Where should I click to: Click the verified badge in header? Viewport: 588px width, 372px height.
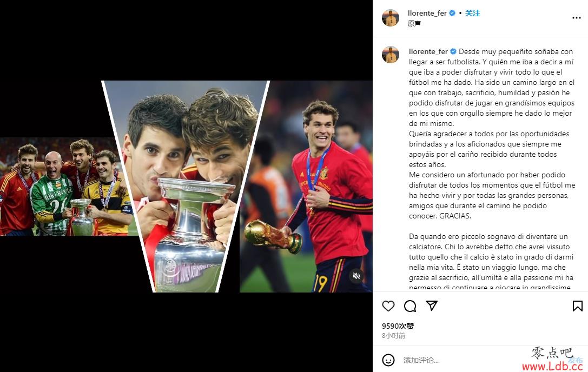click(x=452, y=13)
